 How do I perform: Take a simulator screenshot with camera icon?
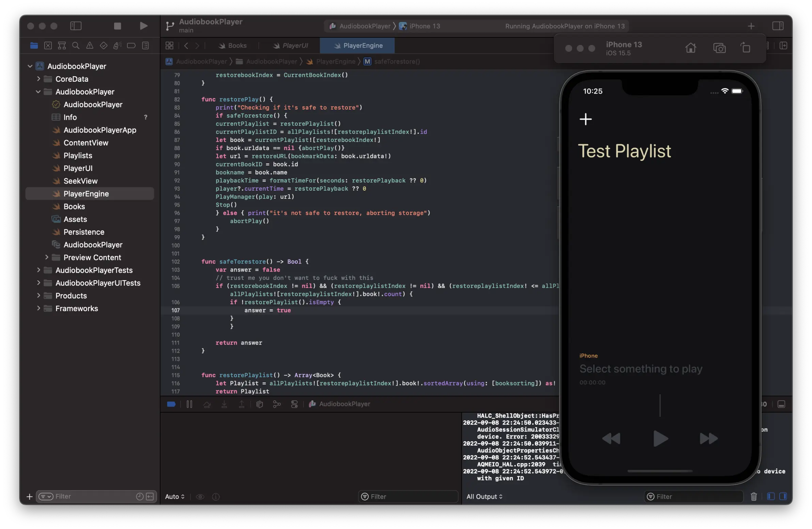[x=719, y=48]
